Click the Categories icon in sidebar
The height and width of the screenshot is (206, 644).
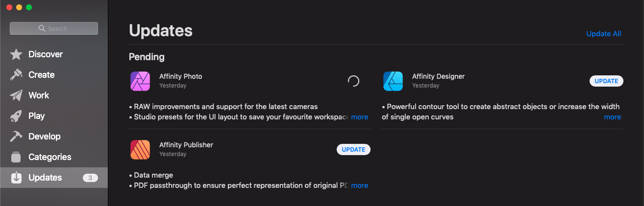(16, 157)
